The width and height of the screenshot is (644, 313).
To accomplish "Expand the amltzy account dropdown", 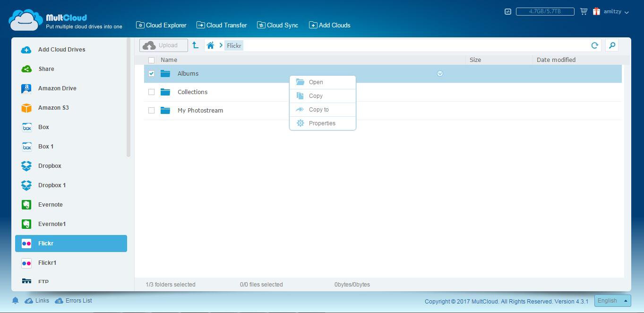I will pos(616,11).
